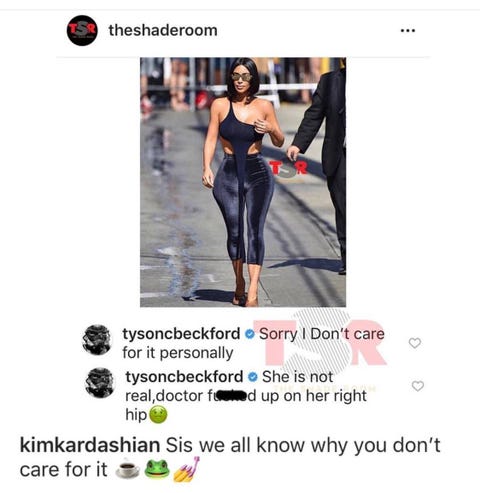Click the nail polish emoji
The width and height of the screenshot is (480, 493).
[x=187, y=469]
